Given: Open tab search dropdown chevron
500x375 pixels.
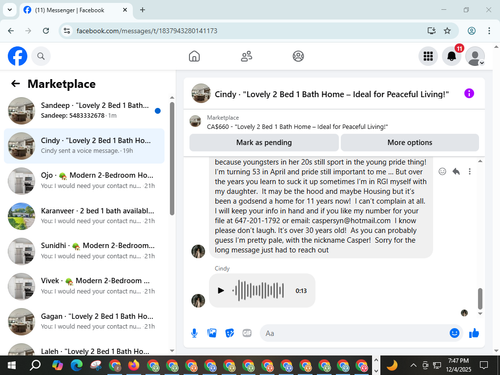Looking at the screenshot, I should (x=10, y=10).
